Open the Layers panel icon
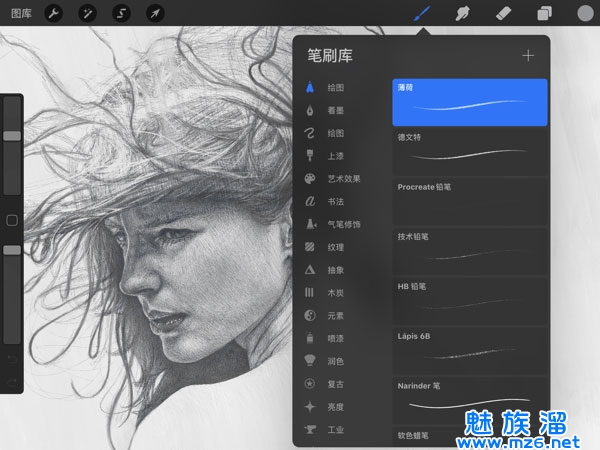 (x=544, y=14)
